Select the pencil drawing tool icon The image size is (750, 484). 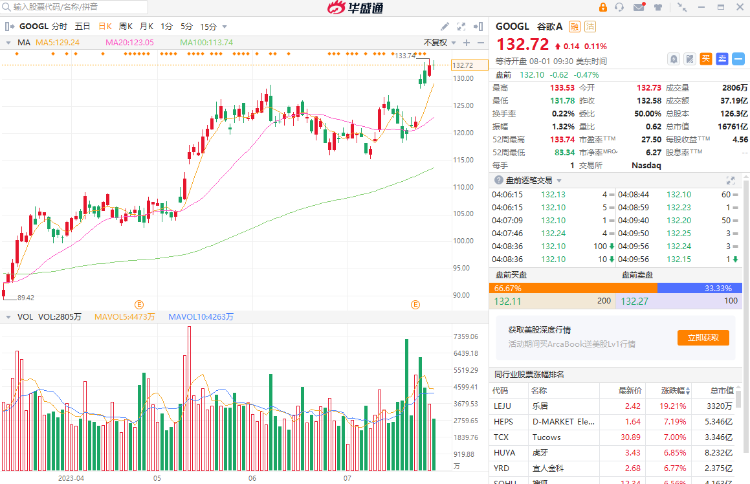pos(444,26)
